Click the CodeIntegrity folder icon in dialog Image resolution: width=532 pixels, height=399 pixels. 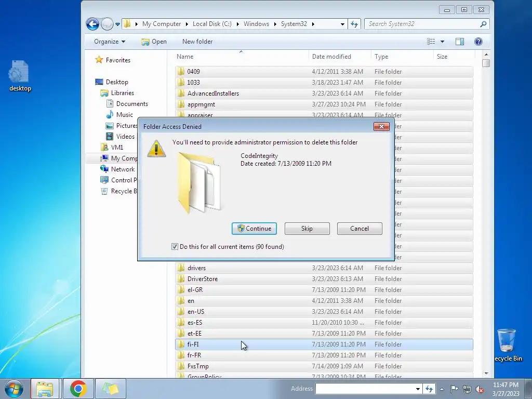199,182
